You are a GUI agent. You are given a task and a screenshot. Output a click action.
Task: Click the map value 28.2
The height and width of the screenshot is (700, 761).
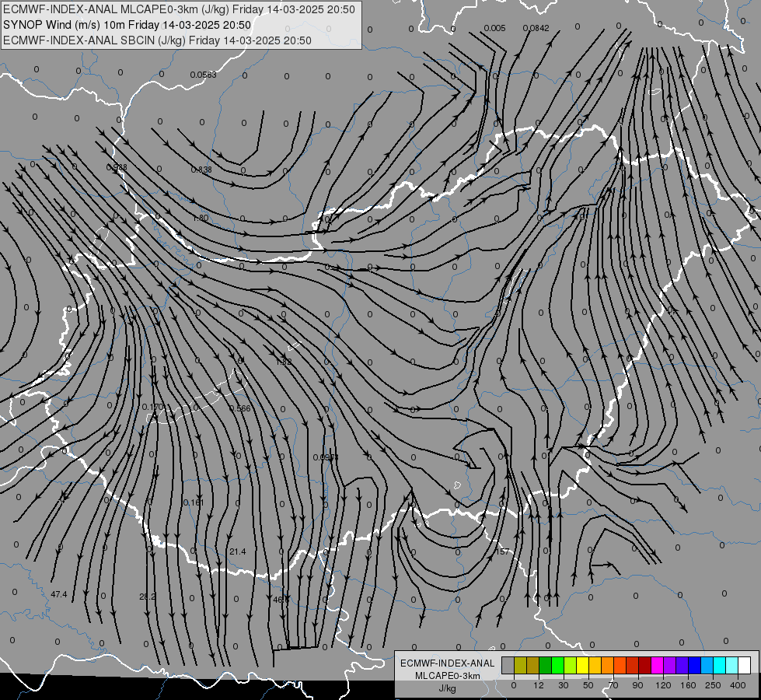[148, 597]
